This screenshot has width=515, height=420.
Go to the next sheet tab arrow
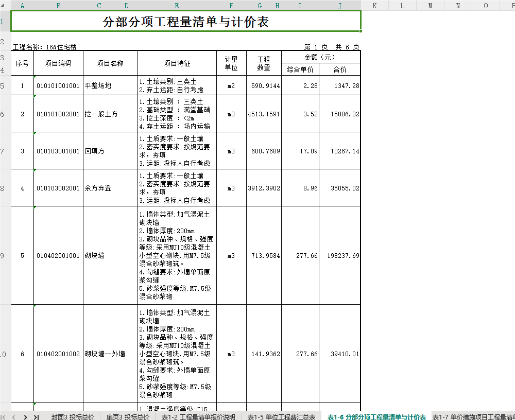[x=25, y=417]
